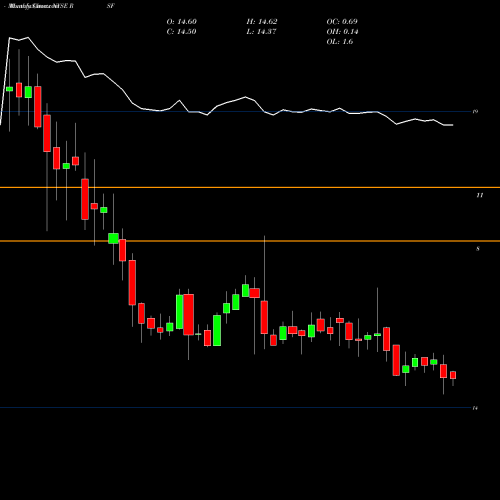Click the 'OC: 0.69' reading
500x500 pixels.
(x=342, y=22)
